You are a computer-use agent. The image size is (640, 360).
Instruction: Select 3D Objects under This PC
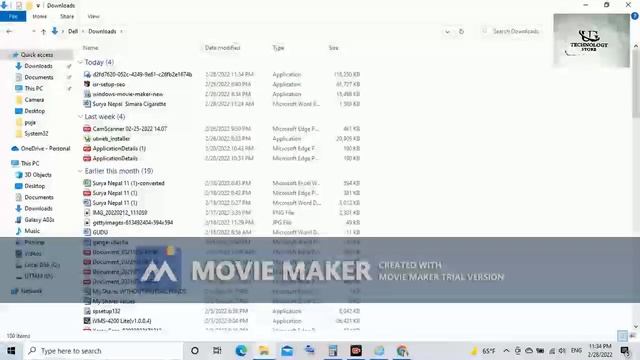[38, 175]
